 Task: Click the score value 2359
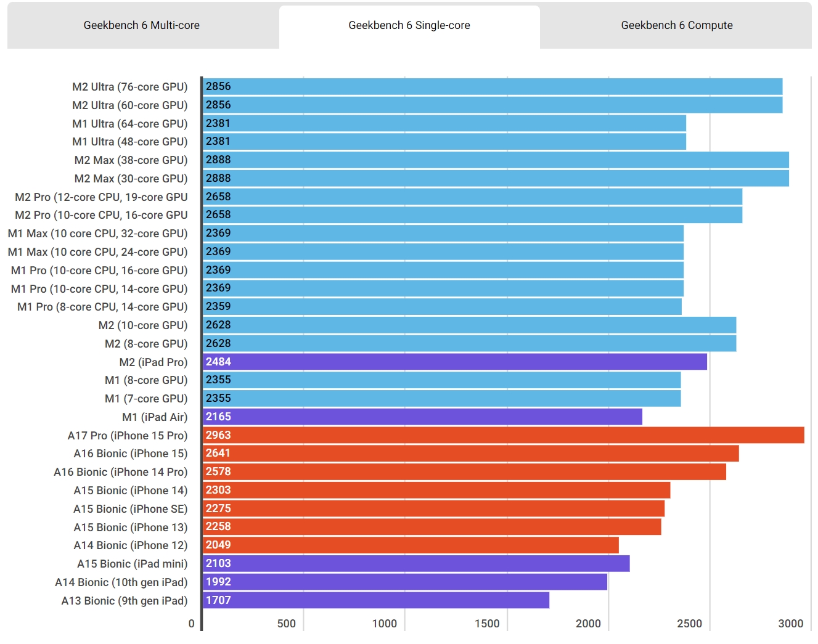[218, 306]
